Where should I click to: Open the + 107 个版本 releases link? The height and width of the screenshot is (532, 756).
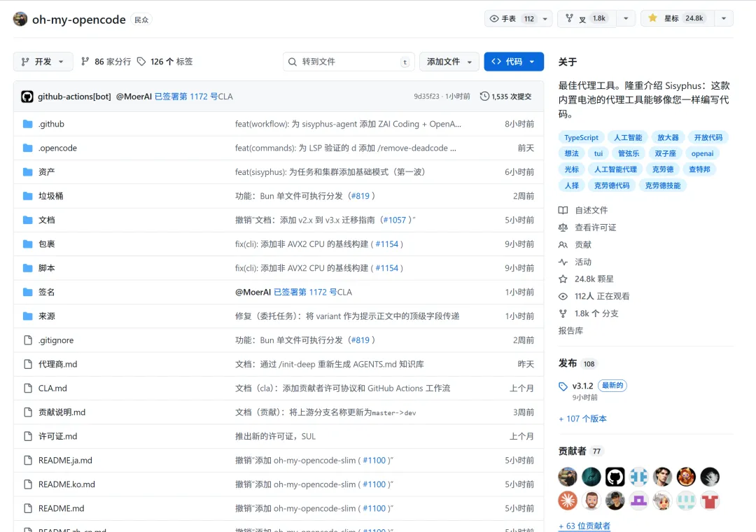[582, 419]
